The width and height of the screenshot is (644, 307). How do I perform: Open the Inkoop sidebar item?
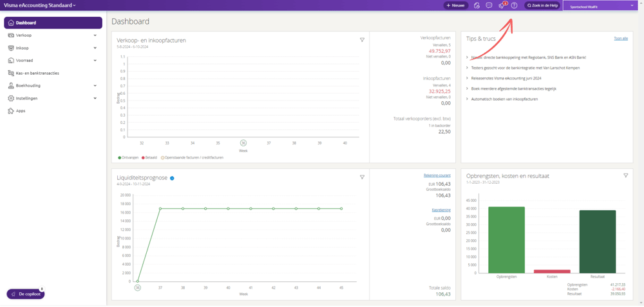click(x=53, y=48)
